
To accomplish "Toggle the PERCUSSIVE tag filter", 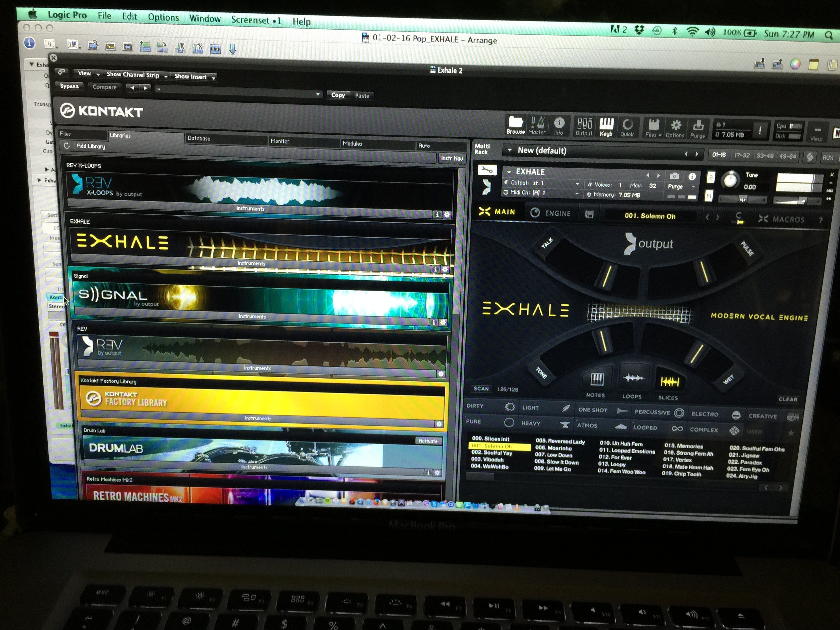I will tap(659, 412).
